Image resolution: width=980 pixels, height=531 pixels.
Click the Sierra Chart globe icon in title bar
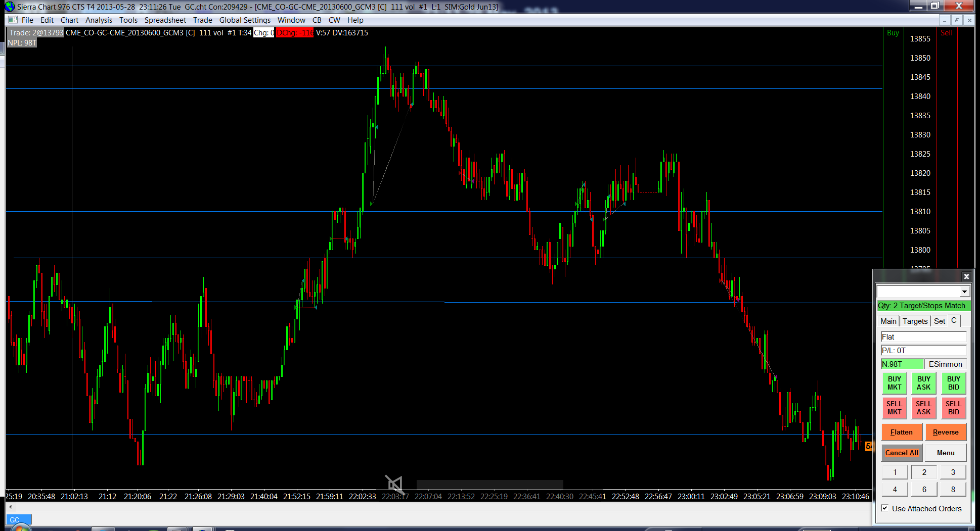point(9,7)
